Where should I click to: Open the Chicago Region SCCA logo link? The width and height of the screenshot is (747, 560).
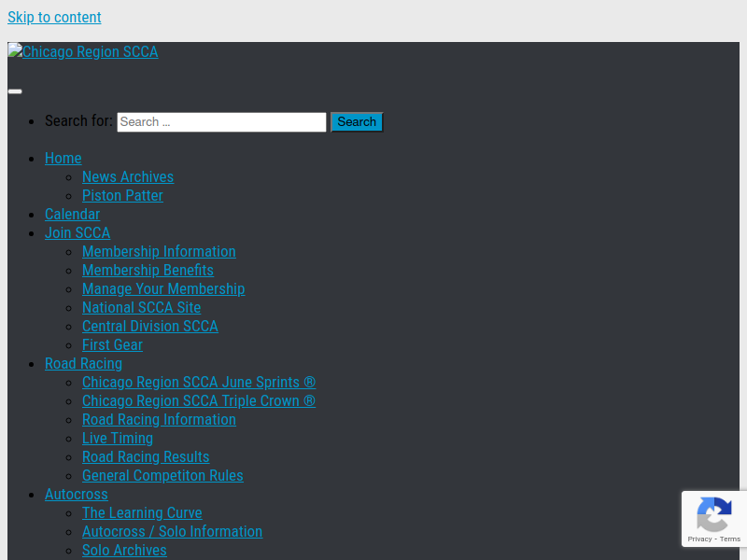83,51
